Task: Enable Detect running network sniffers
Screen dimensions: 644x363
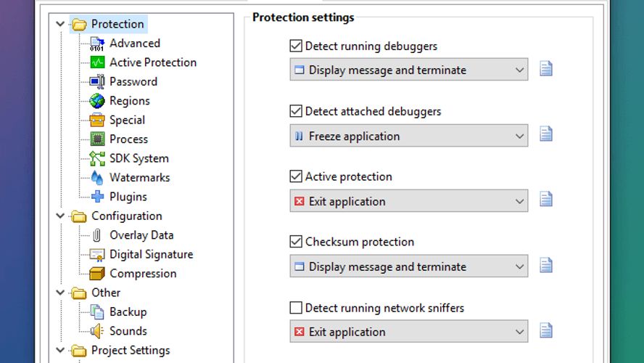Action: (296, 308)
